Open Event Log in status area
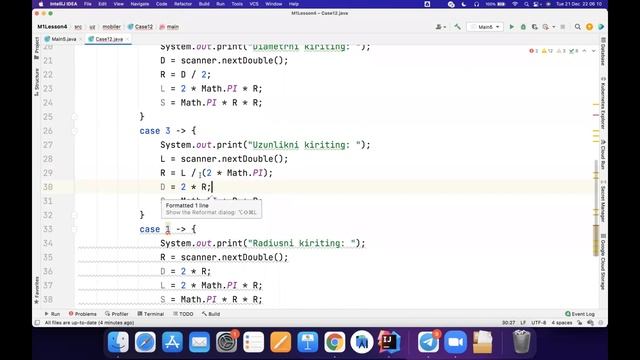640x360 pixels. point(580,314)
